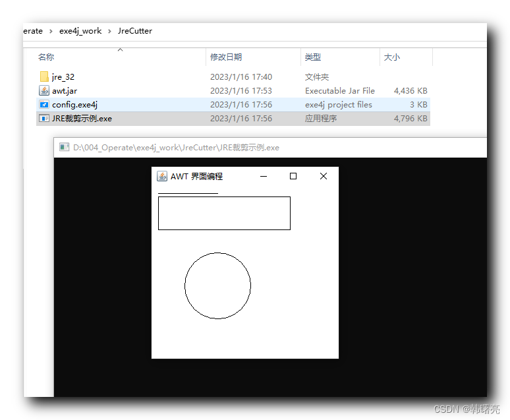Sort files by 类型 column header

click(x=312, y=57)
